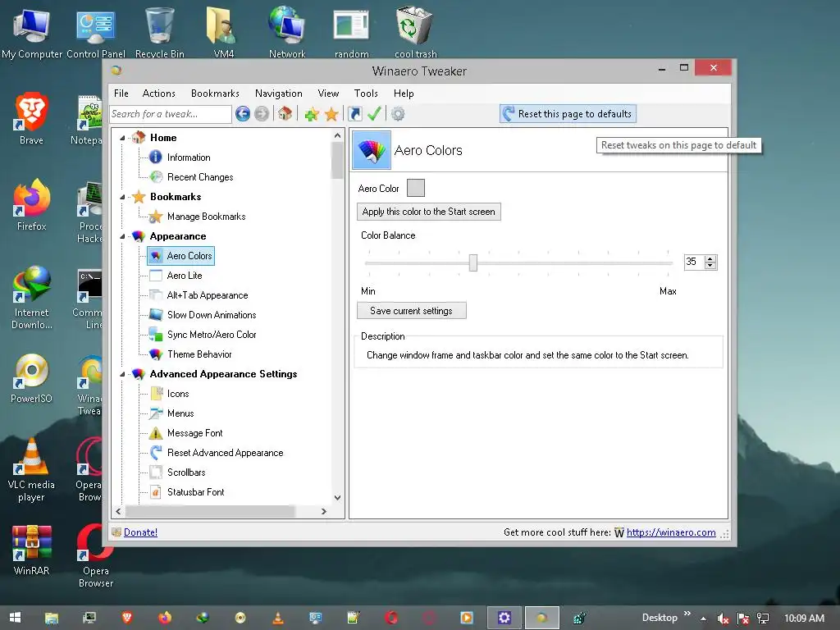Increase Color Balance with the spinner up arrow
The width and height of the screenshot is (840, 630).
point(710,258)
